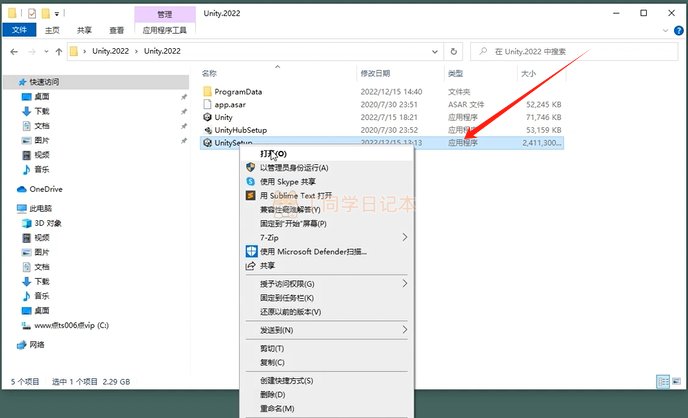Viewport: 688px width, 418px height.
Task: Choose 以管理员身份运行(A) from context menu
Action: [x=294, y=168]
